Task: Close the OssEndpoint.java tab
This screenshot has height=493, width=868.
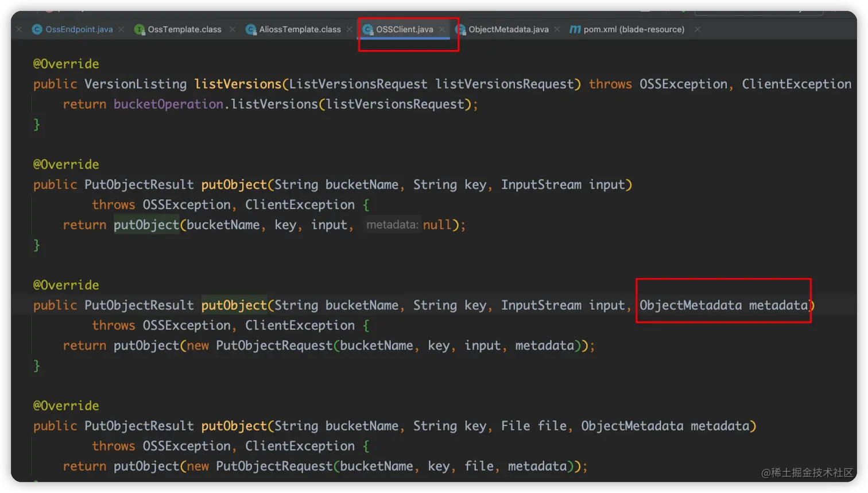Action: click(x=121, y=29)
